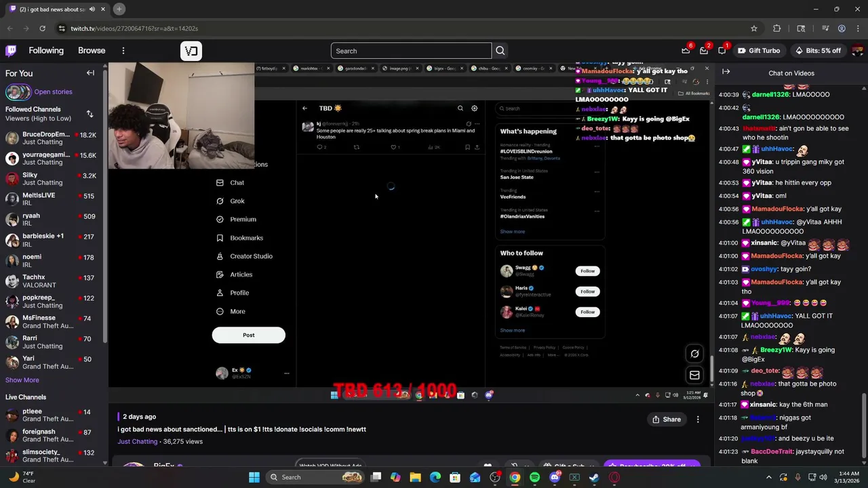Open Prime offers crown icon
This screenshot has height=488, width=868.
(686, 51)
